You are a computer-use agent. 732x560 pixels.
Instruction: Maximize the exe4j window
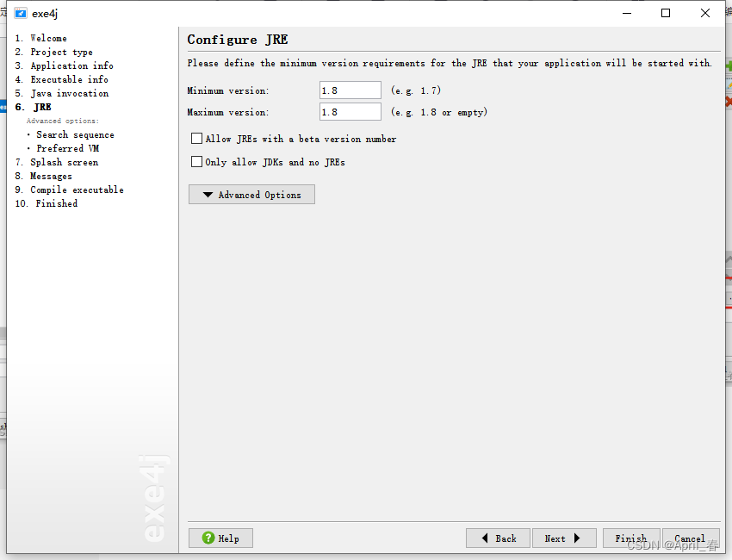666,13
